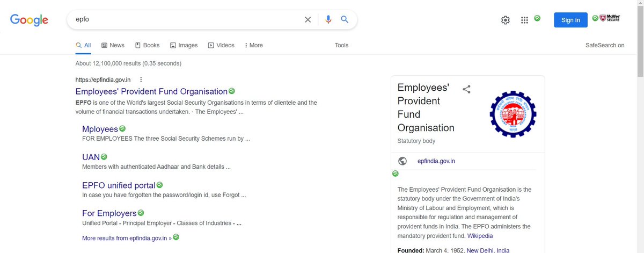
Task: Click the green checkmark after More results link
Action: tap(176, 237)
